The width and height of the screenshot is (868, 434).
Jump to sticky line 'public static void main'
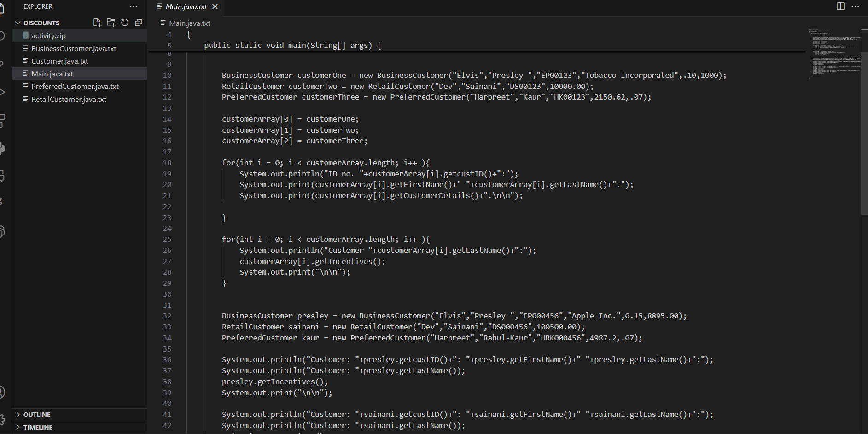tap(292, 45)
